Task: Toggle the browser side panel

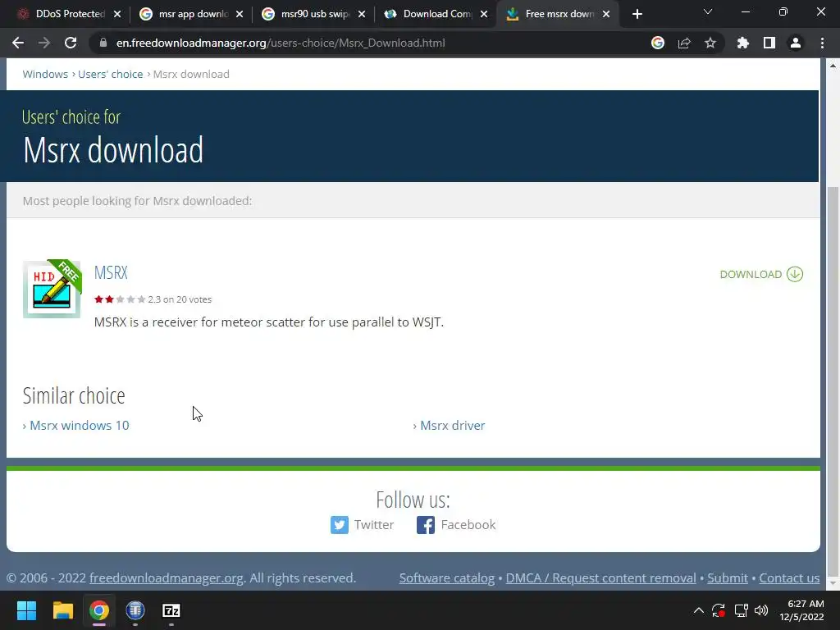Action: tap(769, 43)
